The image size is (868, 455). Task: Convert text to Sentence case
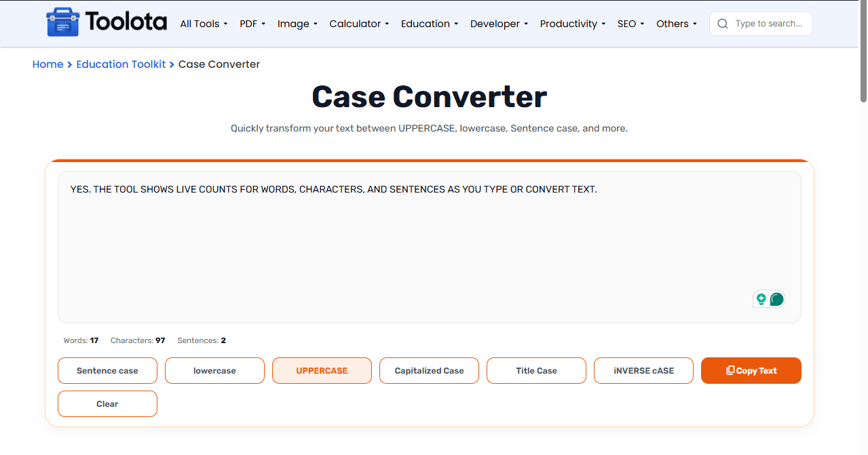tap(107, 371)
